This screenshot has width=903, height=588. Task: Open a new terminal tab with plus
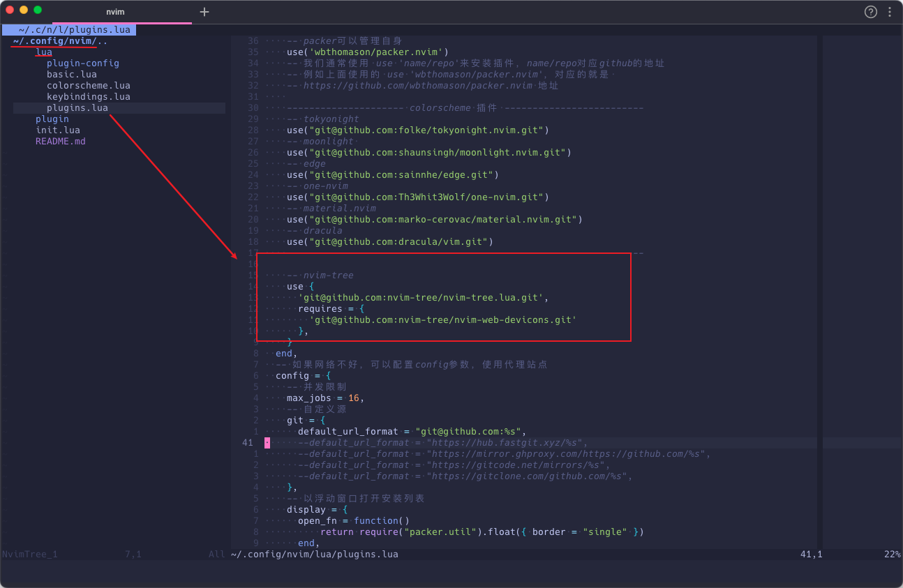(x=204, y=12)
